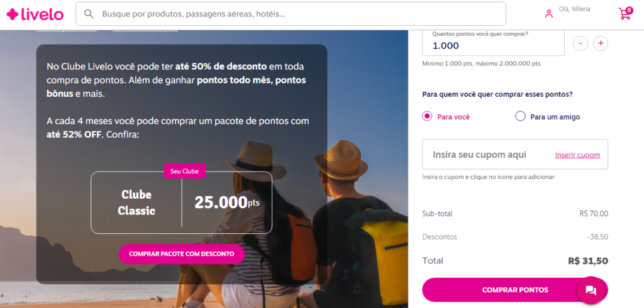Select the "Para um amigo" radio option
The width and height of the screenshot is (644, 308).
pos(520,116)
